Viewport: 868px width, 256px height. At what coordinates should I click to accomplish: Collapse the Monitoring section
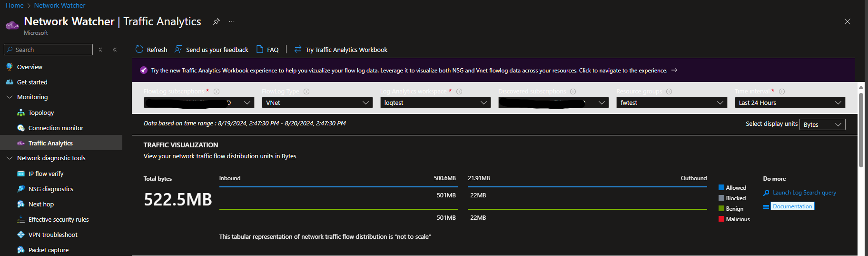[x=10, y=97]
